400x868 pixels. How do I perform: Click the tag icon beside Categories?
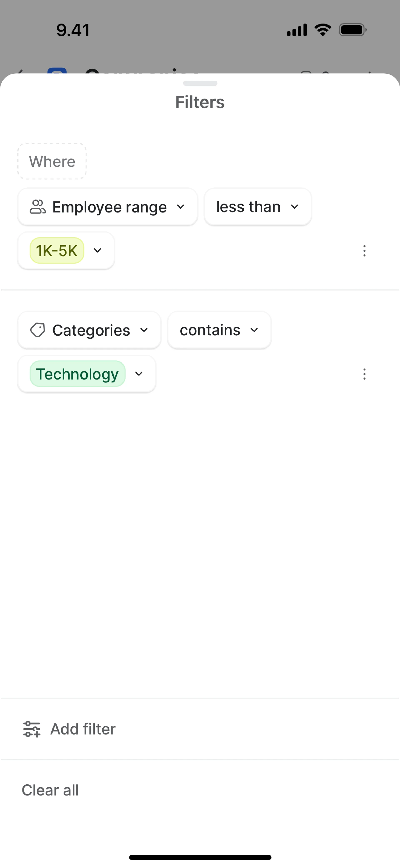click(x=37, y=330)
